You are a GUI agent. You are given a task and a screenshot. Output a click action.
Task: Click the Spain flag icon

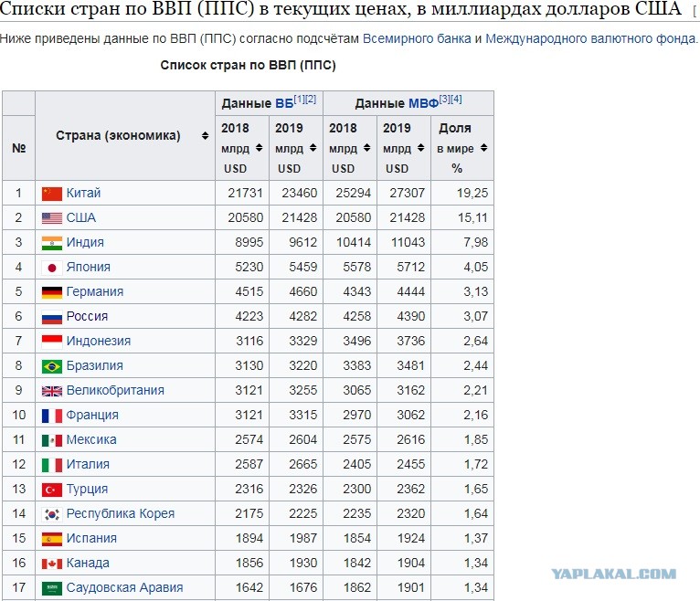52,539
